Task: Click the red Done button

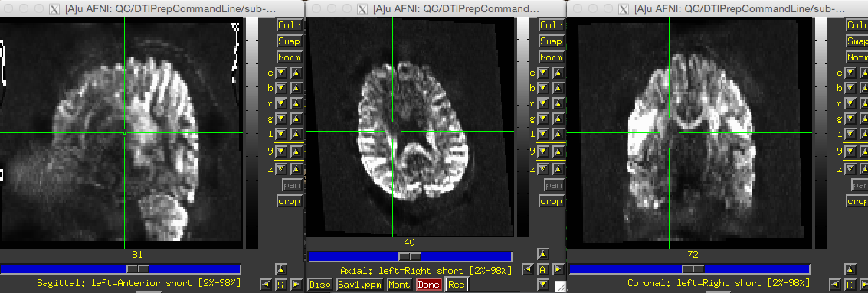Action: coord(428,285)
